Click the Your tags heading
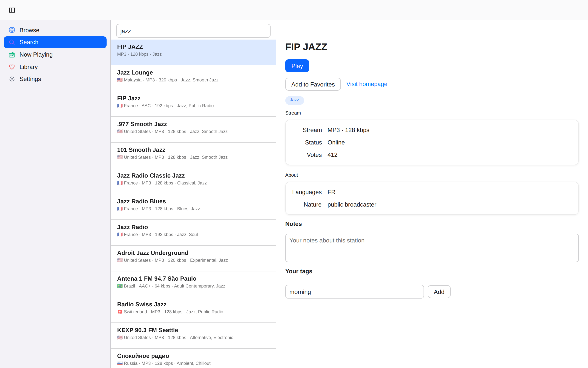This screenshot has width=588, height=368. coord(299,271)
